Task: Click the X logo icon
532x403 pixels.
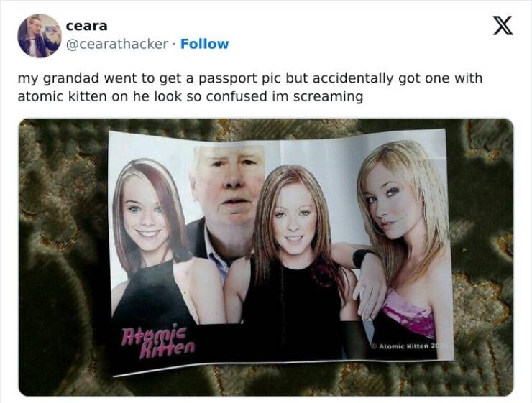Action: click(503, 25)
